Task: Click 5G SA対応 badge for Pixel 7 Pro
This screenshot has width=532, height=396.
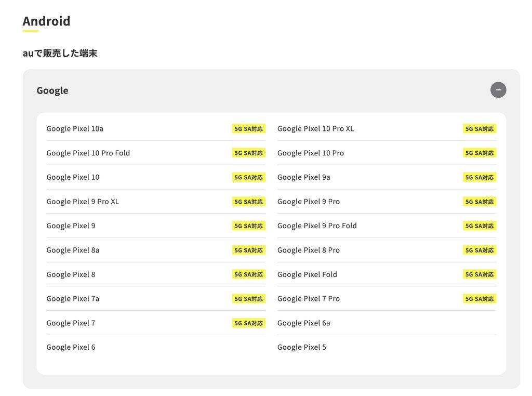Action: click(x=480, y=299)
